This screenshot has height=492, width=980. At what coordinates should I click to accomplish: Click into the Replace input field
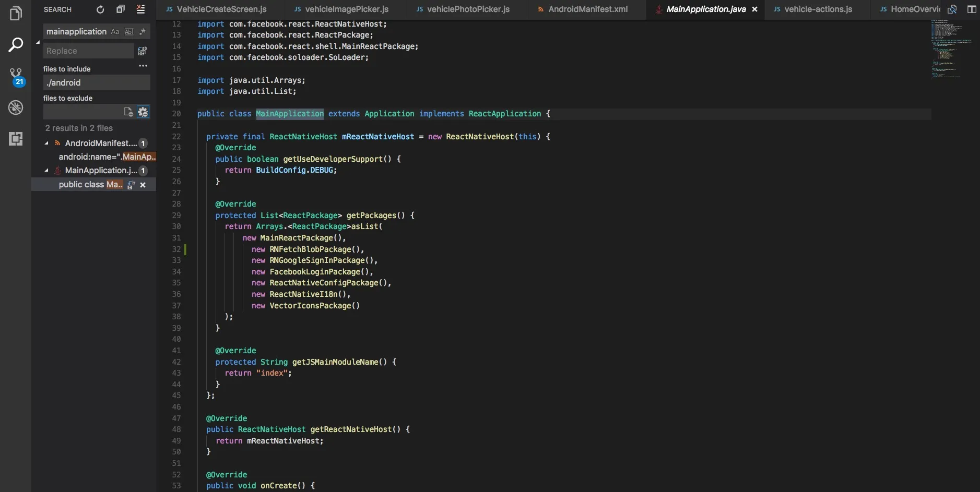[x=88, y=51]
